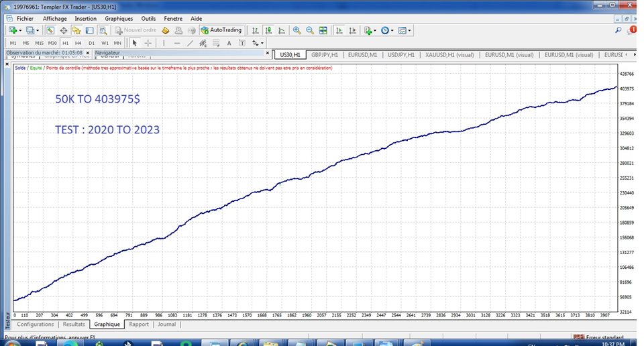This screenshot has width=644, height=346.
Task: Toggle the Chart Shift icon
Action: click(352, 30)
